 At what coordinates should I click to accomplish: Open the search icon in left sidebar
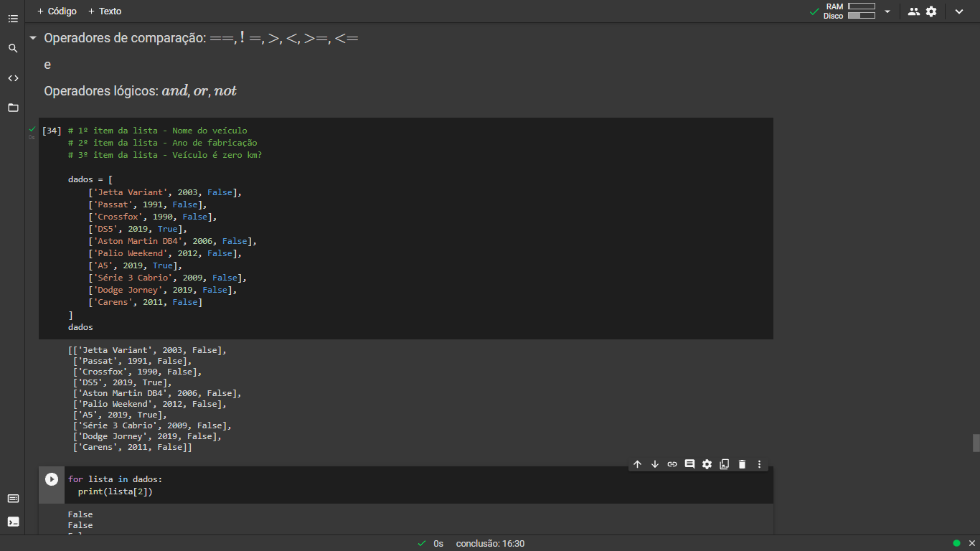[13, 48]
